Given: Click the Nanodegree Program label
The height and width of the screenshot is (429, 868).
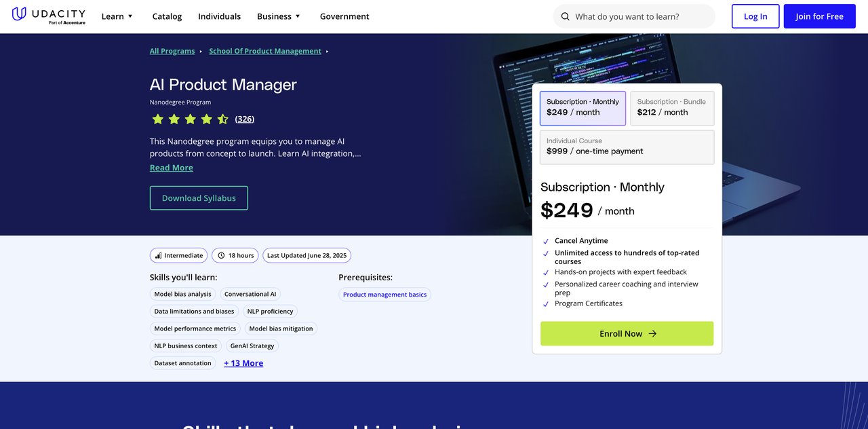Looking at the screenshot, I should pyautogui.click(x=180, y=102).
